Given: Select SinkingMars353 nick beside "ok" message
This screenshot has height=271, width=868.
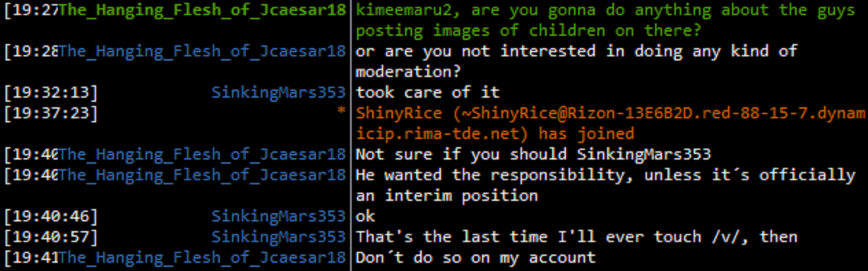Looking at the screenshot, I should [278, 216].
